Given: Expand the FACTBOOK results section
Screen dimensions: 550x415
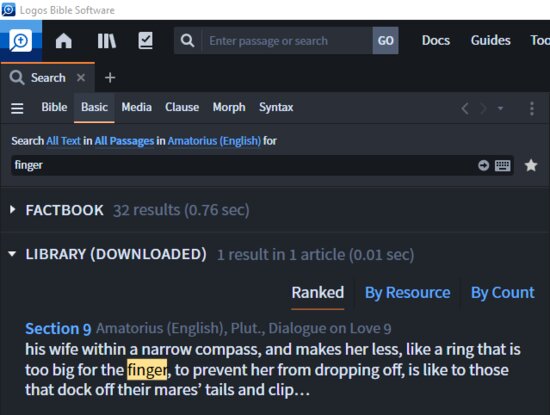Looking at the screenshot, I should [13, 210].
